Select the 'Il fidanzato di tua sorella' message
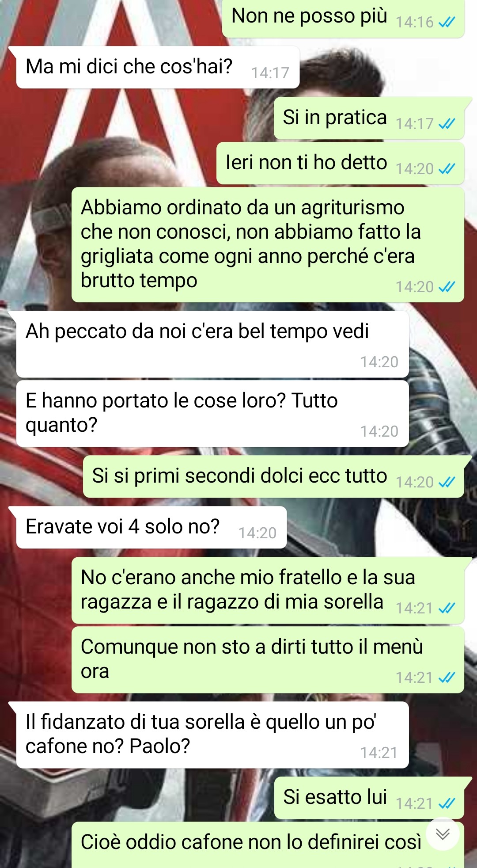Screen dimensions: 477x868 212,735
